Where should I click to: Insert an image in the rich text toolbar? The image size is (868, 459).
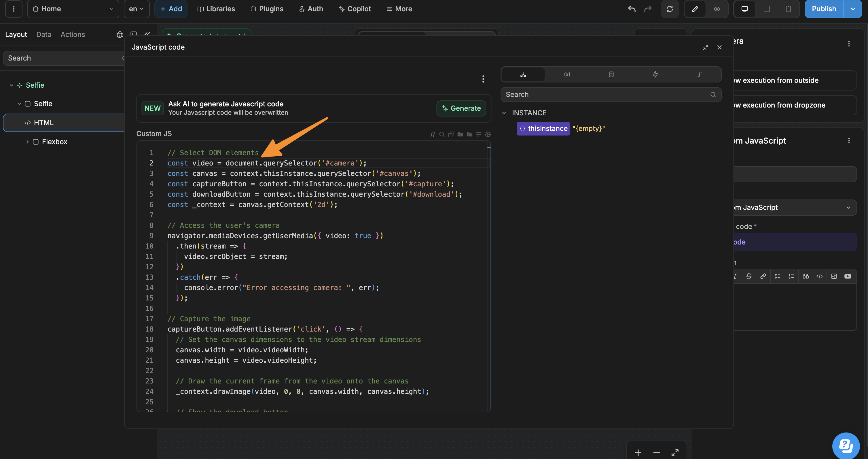point(834,276)
